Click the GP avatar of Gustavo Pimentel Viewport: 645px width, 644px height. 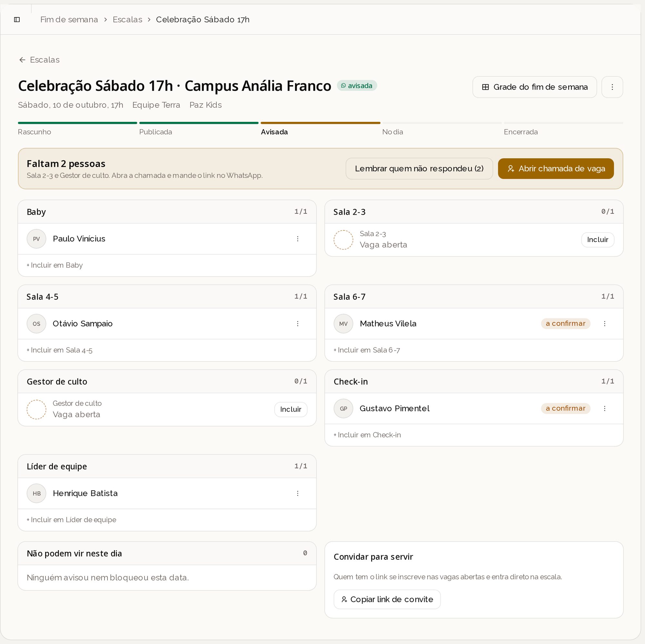click(343, 408)
